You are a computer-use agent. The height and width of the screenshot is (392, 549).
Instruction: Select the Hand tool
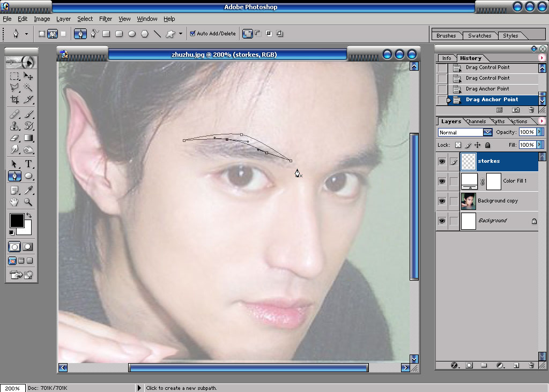(14, 202)
